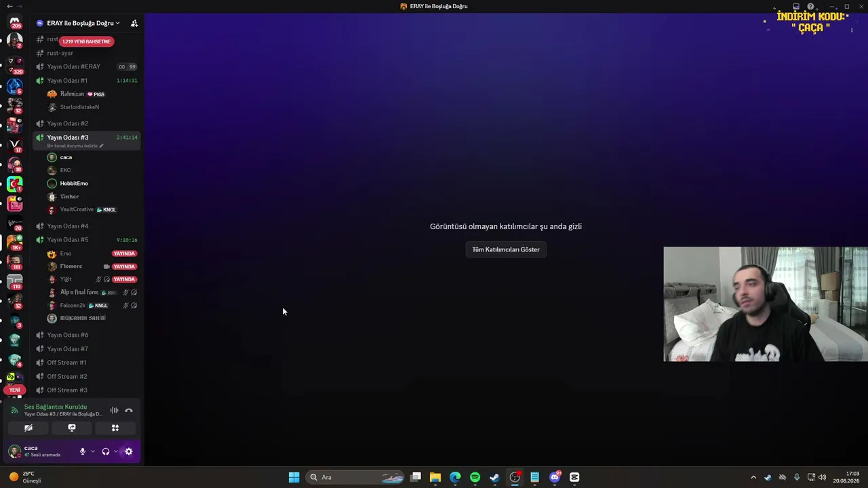This screenshot has height=488, width=868.
Task: Watch Yiğit's stream via YAYINDA badge
Action: tap(124, 279)
